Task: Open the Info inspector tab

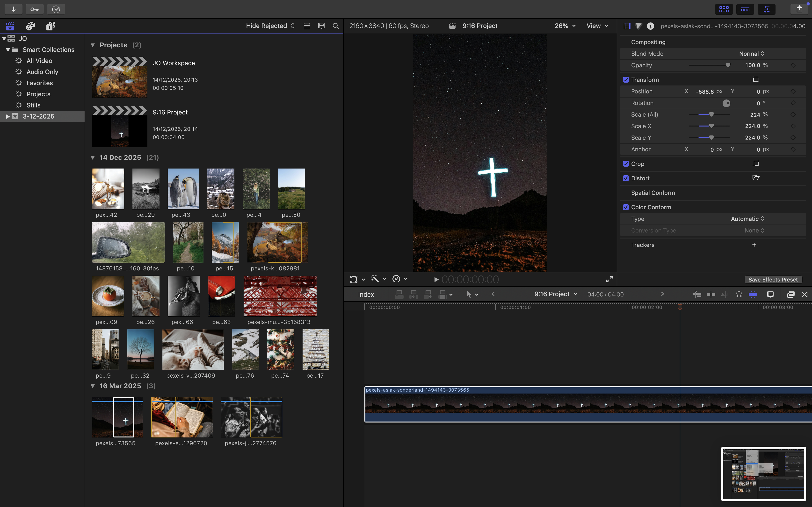Action: pyautogui.click(x=650, y=26)
